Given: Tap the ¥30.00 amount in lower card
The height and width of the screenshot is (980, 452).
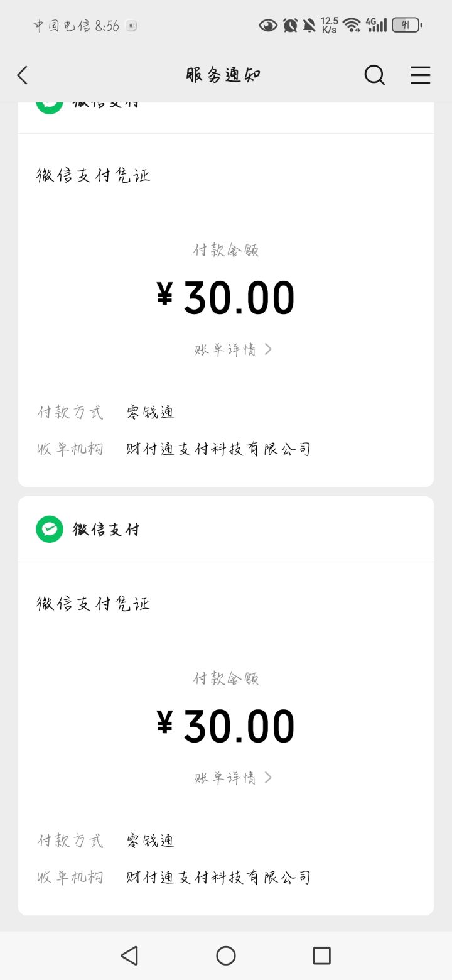Looking at the screenshot, I should pos(226,726).
